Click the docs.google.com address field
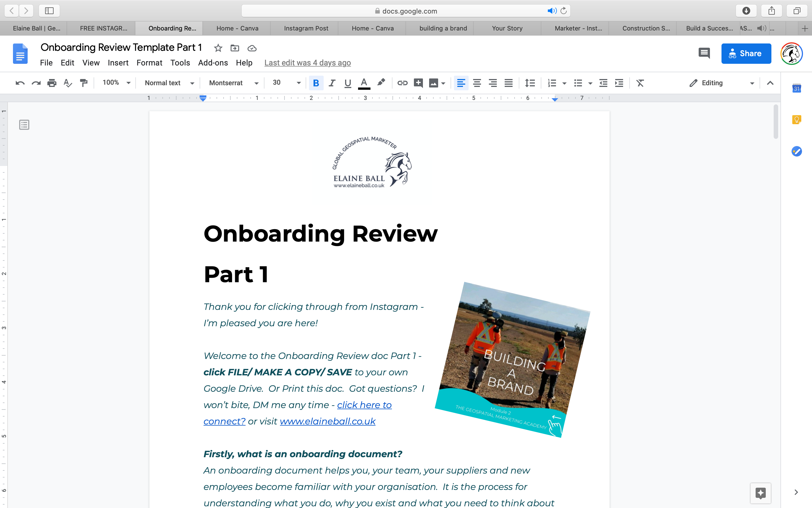Viewport: 812px width, 508px height. (406, 11)
